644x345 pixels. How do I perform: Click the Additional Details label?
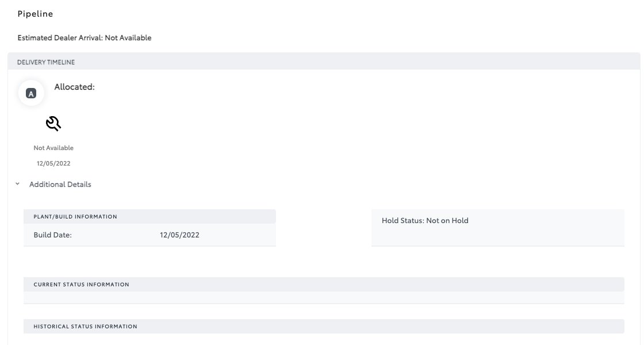pyautogui.click(x=60, y=185)
